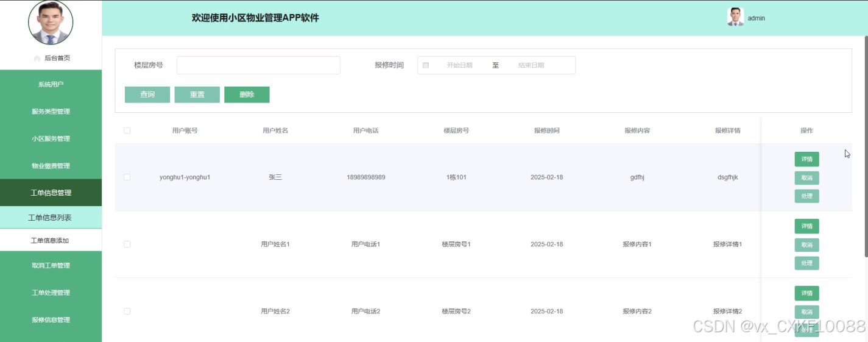868x342 pixels.
Task: Click the admin avatar in the header
Action: coord(735,17)
